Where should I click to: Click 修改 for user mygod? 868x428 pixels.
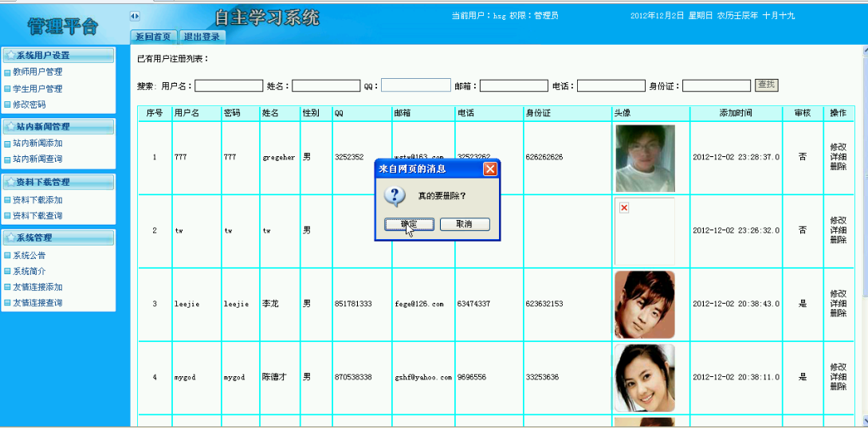(838, 367)
